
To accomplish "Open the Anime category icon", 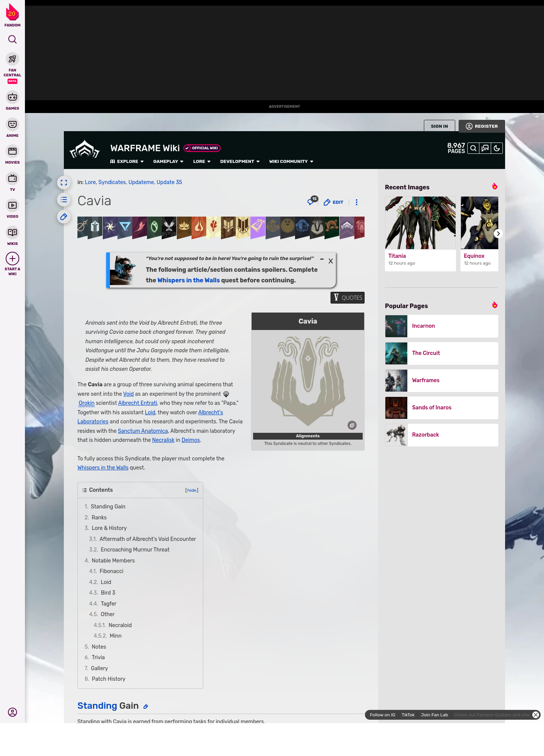I will (x=12, y=124).
